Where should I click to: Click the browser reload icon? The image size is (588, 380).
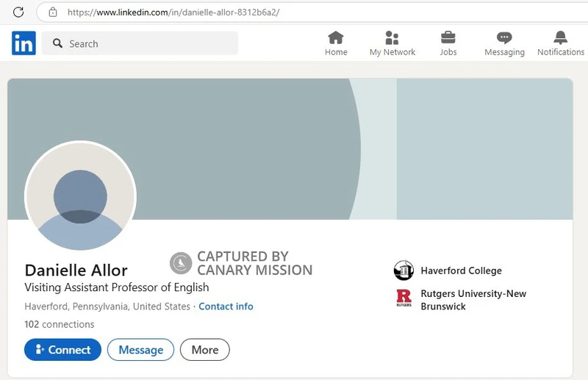click(x=19, y=12)
